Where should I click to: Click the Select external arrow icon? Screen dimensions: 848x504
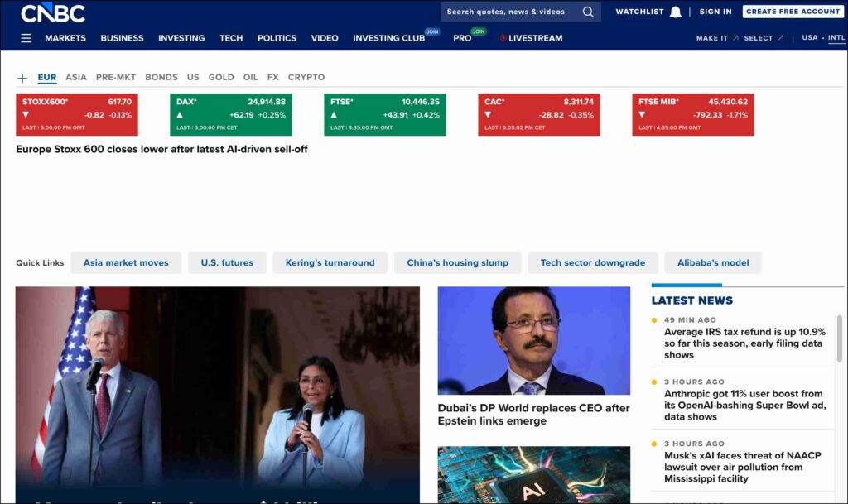(780, 38)
